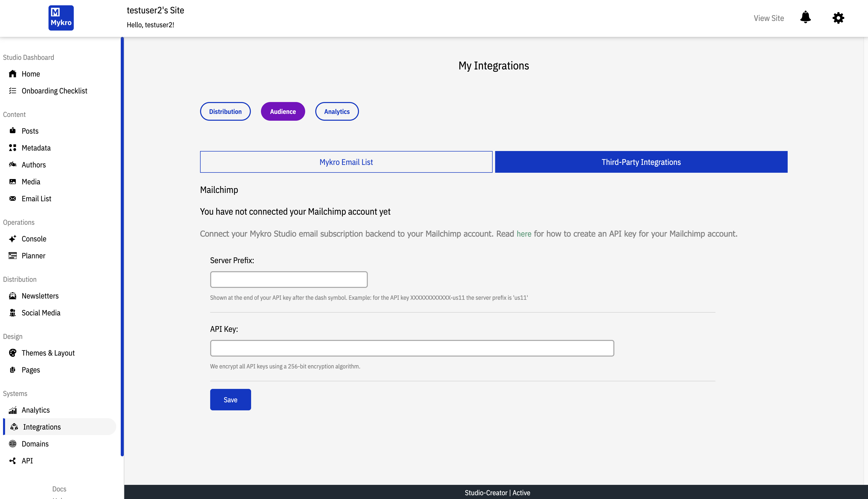This screenshot has height=499, width=868.
Task: Open the notifications bell icon
Action: pos(805,17)
